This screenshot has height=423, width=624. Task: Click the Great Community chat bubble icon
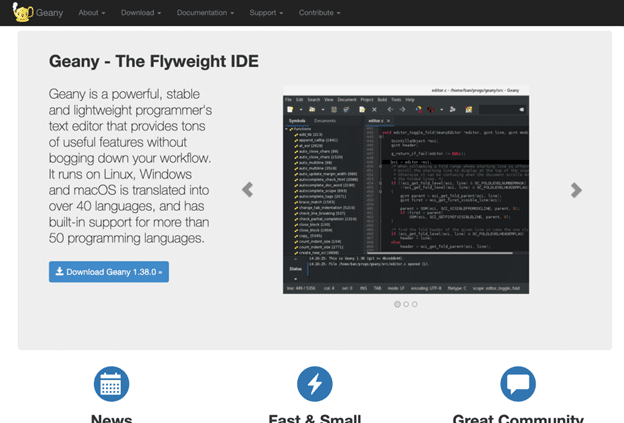point(518,384)
